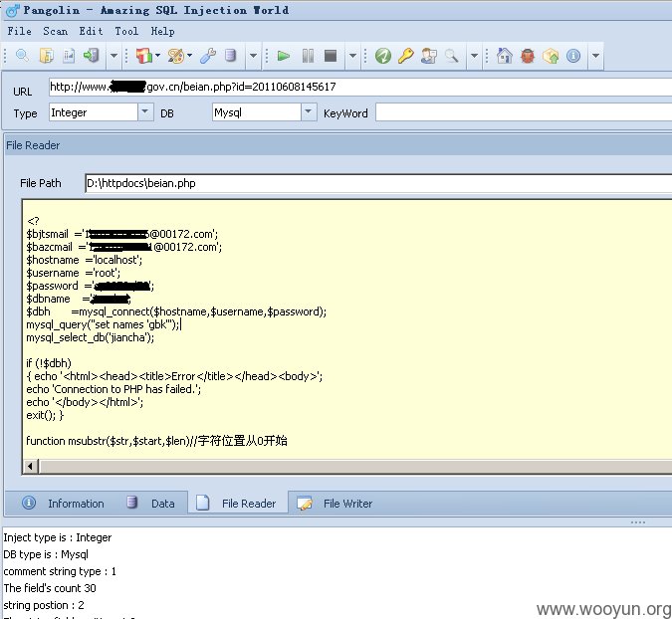Click the mysql_select_db('jiancha') line
The height and width of the screenshot is (619, 672).
[x=90, y=337]
